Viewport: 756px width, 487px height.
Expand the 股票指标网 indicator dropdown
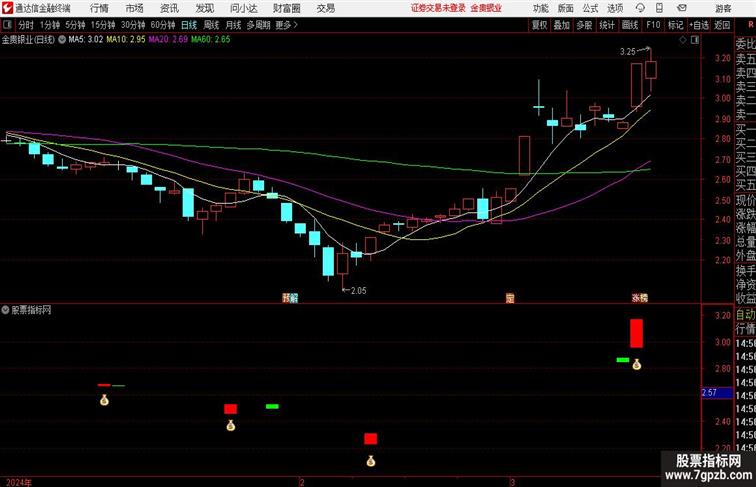click(5, 310)
